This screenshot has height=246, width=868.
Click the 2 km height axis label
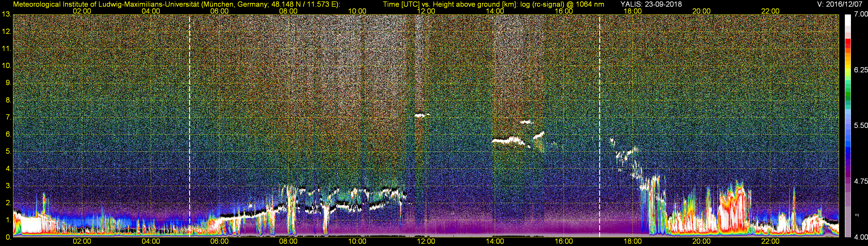point(8,203)
